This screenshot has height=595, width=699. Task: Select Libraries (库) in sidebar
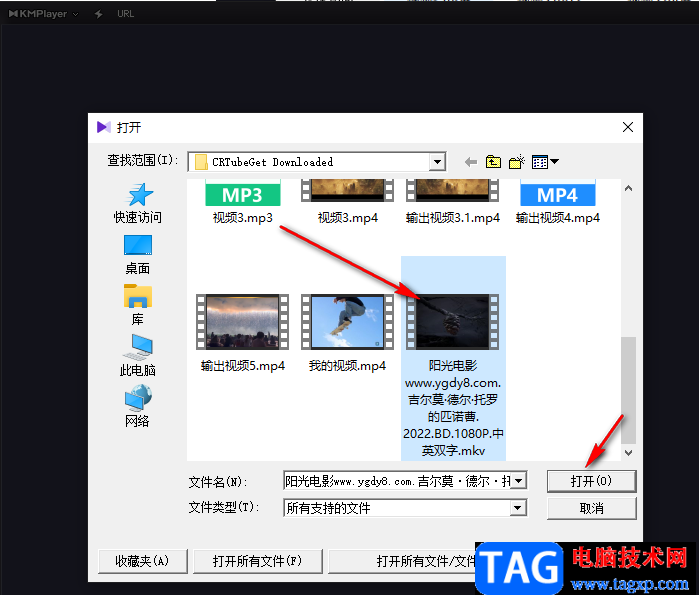(138, 305)
